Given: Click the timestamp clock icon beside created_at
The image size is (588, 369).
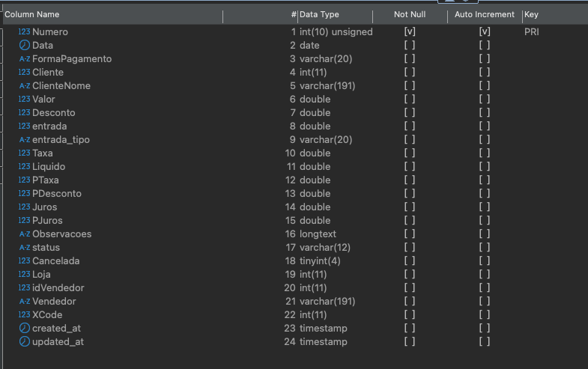Looking at the screenshot, I should coord(24,329).
